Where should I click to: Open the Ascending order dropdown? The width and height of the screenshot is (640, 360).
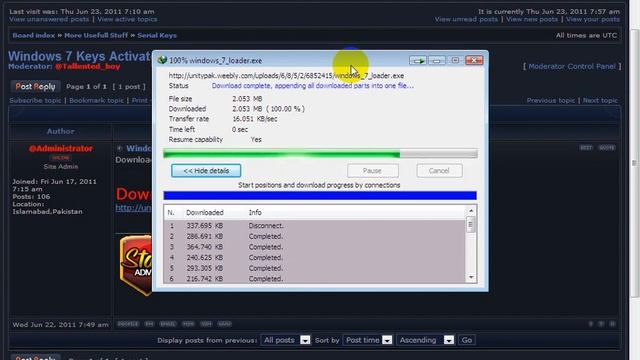point(425,340)
